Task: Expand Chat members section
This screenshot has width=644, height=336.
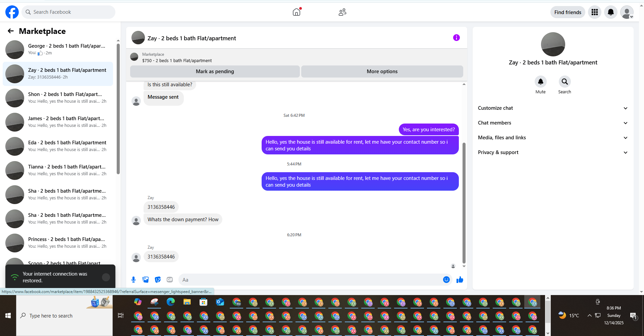Action: pos(553,123)
